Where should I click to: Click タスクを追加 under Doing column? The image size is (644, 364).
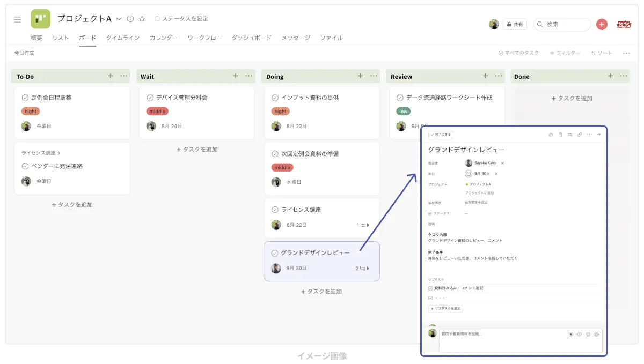tap(321, 292)
